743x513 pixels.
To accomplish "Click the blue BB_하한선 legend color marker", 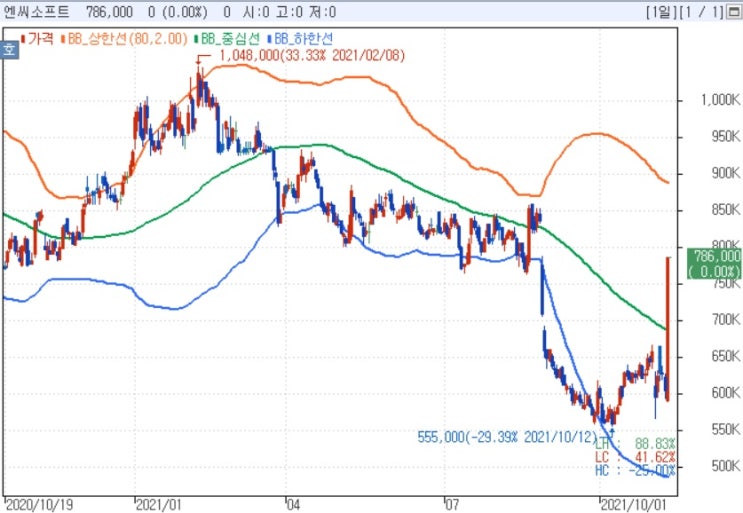I will pos(270,39).
